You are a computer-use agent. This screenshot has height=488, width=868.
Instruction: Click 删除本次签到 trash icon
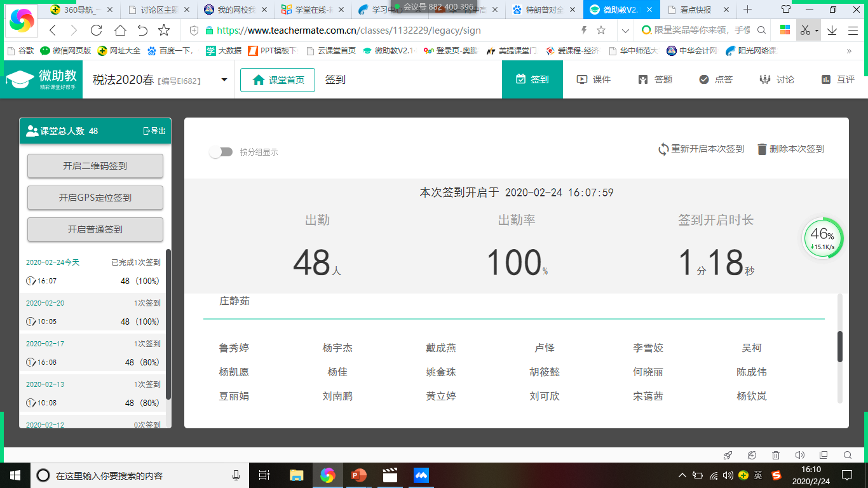pyautogui.click(x=762, y=149)
